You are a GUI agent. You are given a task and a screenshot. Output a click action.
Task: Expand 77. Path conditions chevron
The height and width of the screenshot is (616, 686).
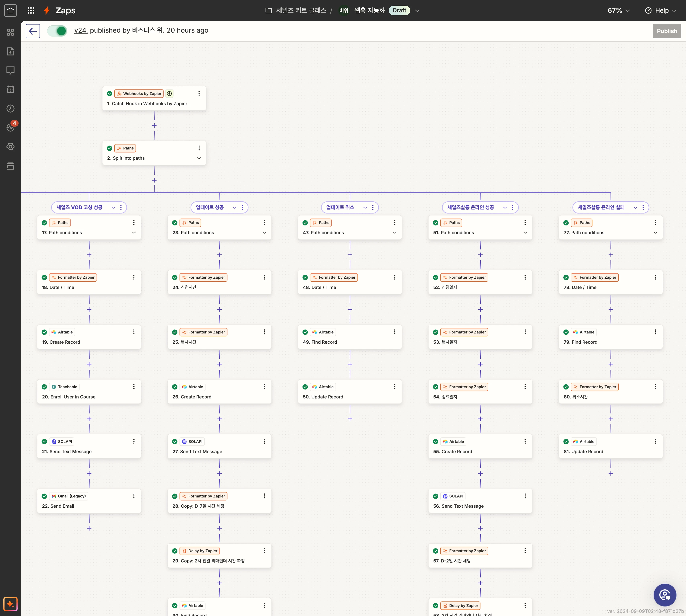point(656,233)
